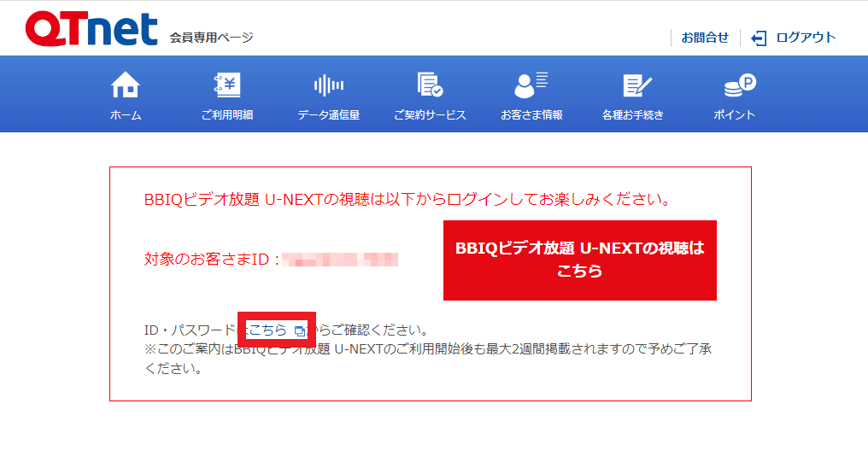Click the house icon for Home
868x456 pixels.
[x=126, y=85]
